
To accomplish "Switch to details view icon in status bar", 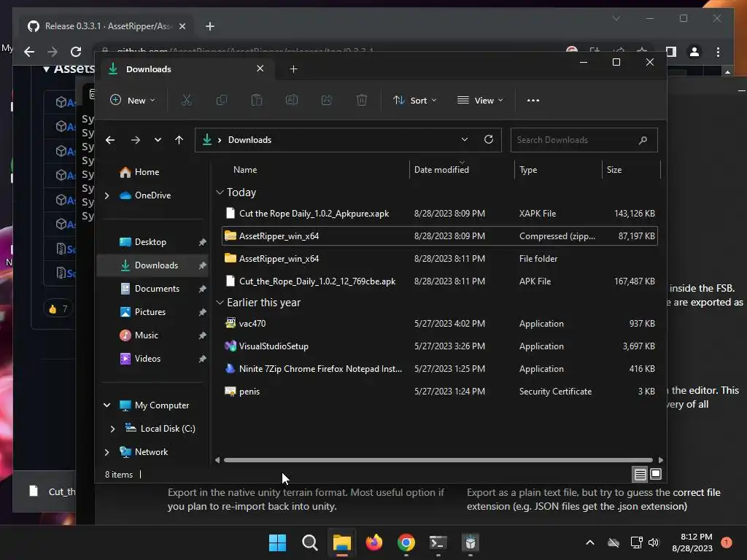I will coord(640,474).
